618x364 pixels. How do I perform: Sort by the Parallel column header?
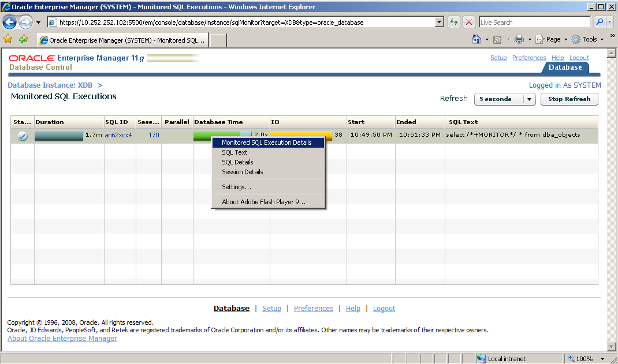tap(177, 122)
